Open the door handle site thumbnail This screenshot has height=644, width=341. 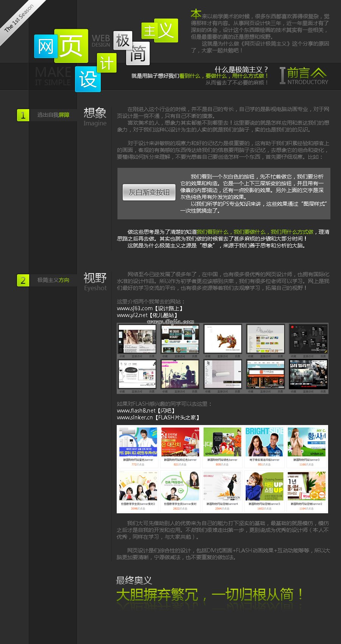pos(222,374)
